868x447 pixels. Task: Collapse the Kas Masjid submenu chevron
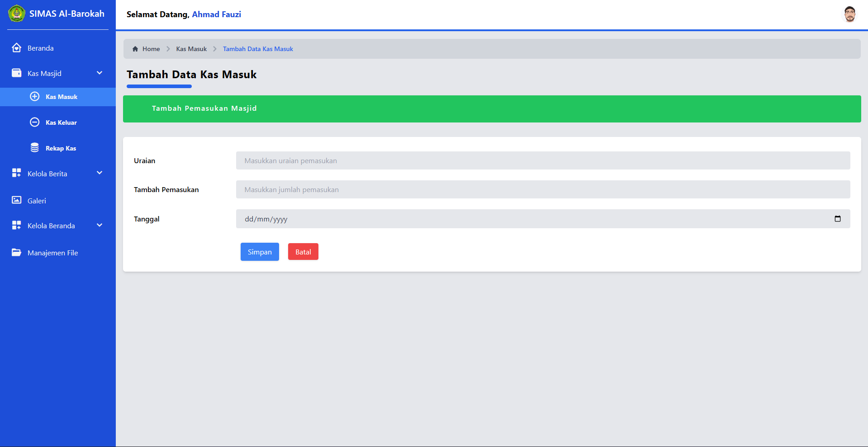point(100,73)
